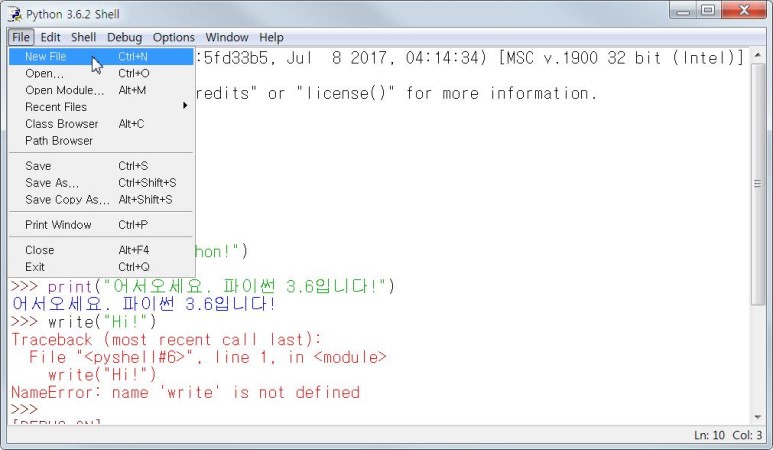Screen dimensions: 773x450
Task: Open the Window menu
Action: (227, 37)
